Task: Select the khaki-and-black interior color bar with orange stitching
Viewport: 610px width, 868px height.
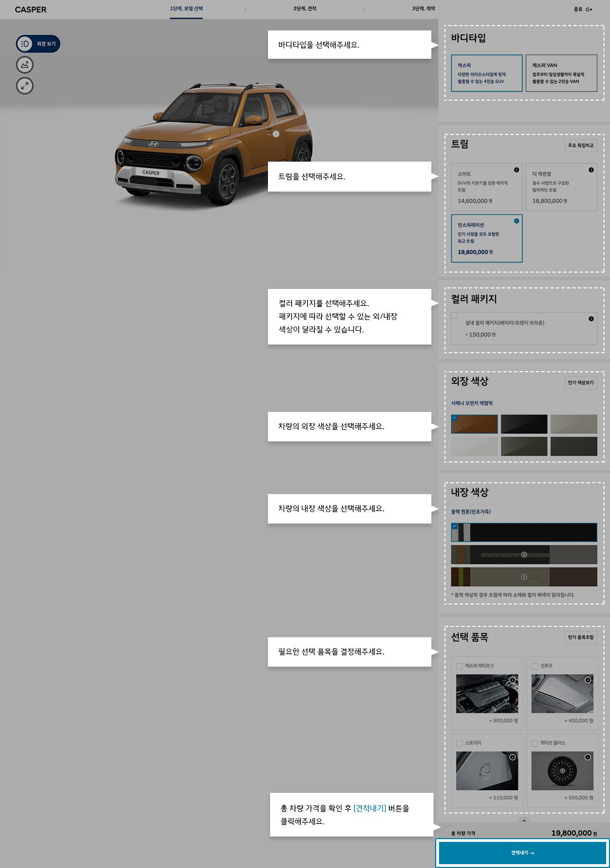Action: click(x=524, y=555)
